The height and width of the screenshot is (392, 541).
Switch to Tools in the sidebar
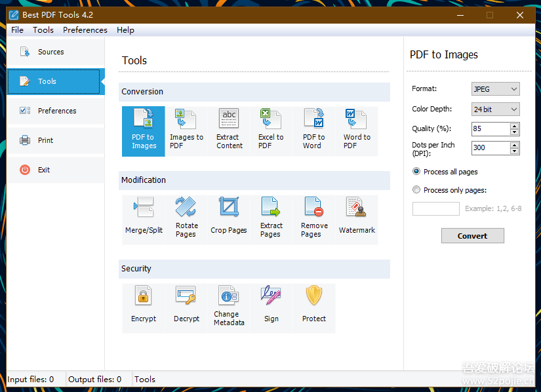[56, 81]
